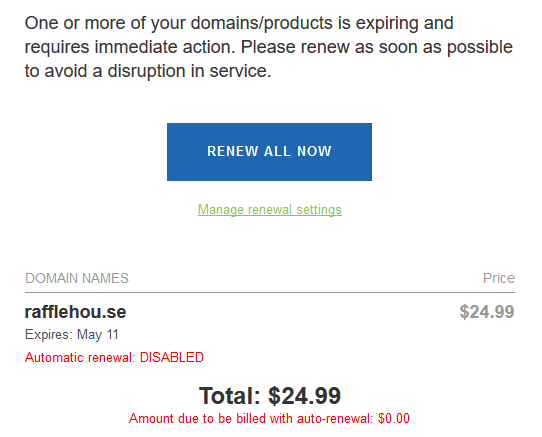Click the gray $24.99 price beside rafflehou.se
Viewport: 542px width, 437px height.
487,312
